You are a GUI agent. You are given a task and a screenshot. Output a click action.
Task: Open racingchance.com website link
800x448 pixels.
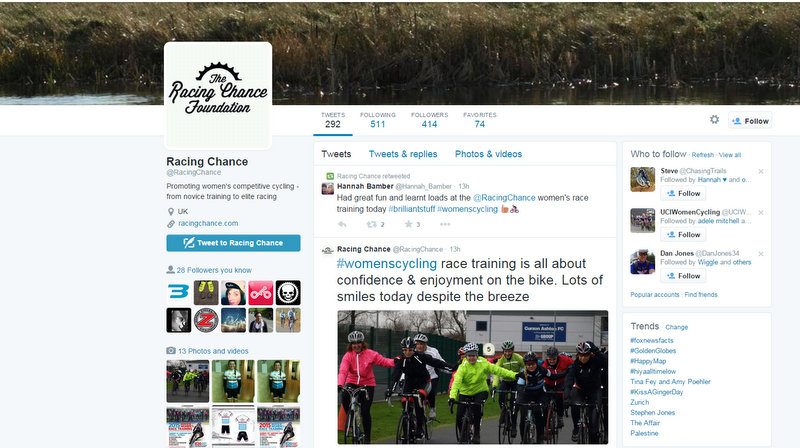tap(208, 223)
